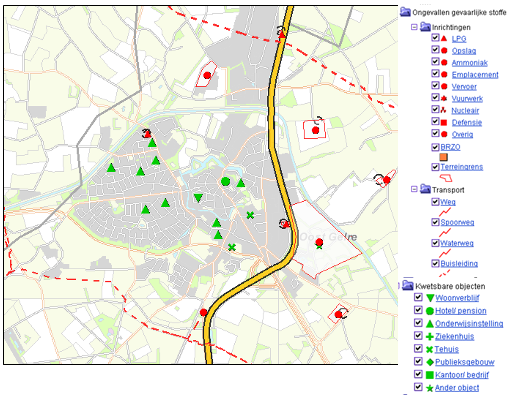
Task: Hide the Spoorweg layer via checkbox
Action: click(435, 222)
